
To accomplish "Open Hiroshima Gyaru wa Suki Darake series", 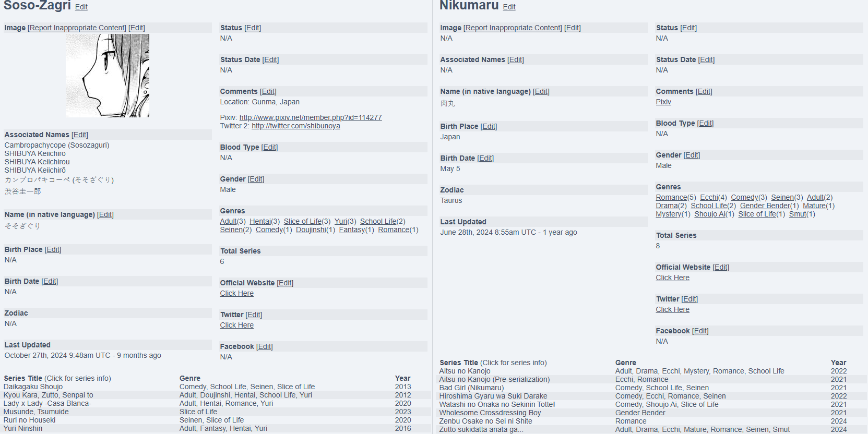I will (493, 396).
